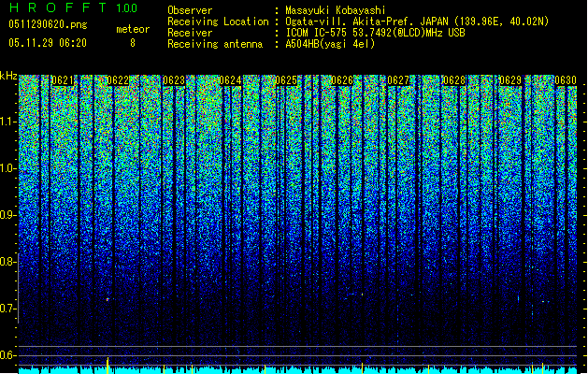Click the red meteor echo dot near 0.72 kHz

(108, 299)
